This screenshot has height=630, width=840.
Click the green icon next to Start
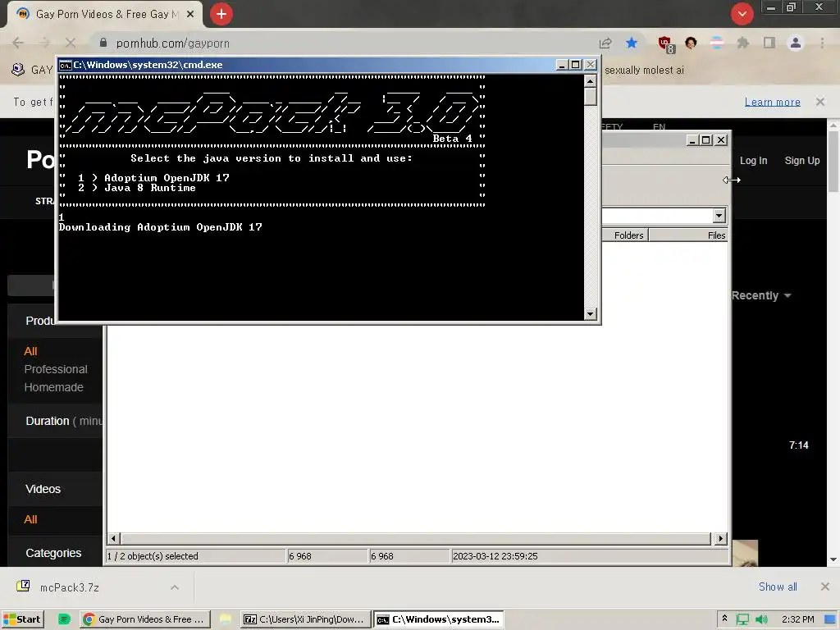(64, 619)
